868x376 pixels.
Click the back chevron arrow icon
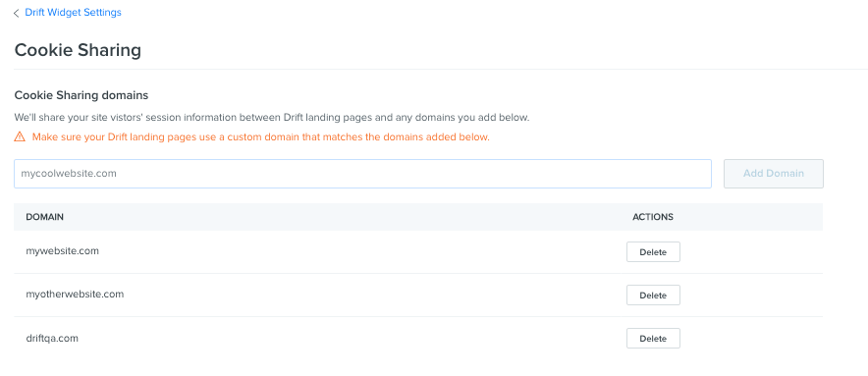click(x=16, y=13)
